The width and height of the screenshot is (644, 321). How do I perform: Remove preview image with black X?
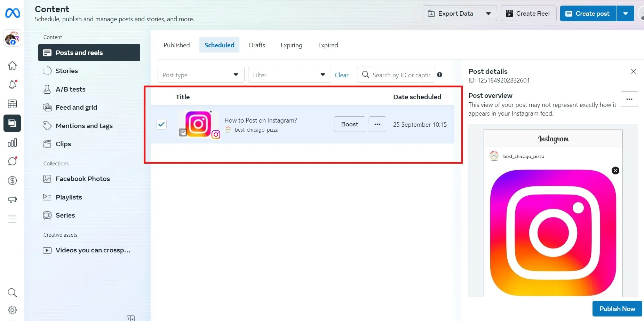[615, 171]
